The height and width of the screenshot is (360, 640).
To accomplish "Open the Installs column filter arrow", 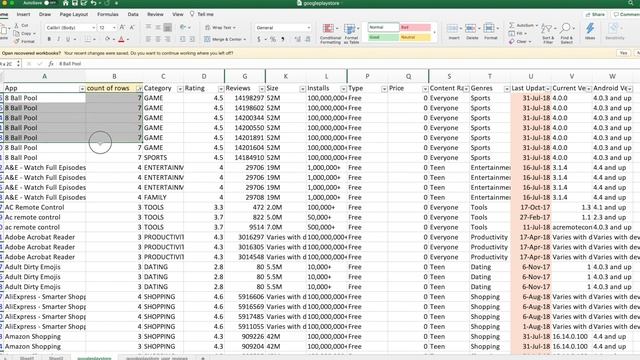I will coord(343,89).
